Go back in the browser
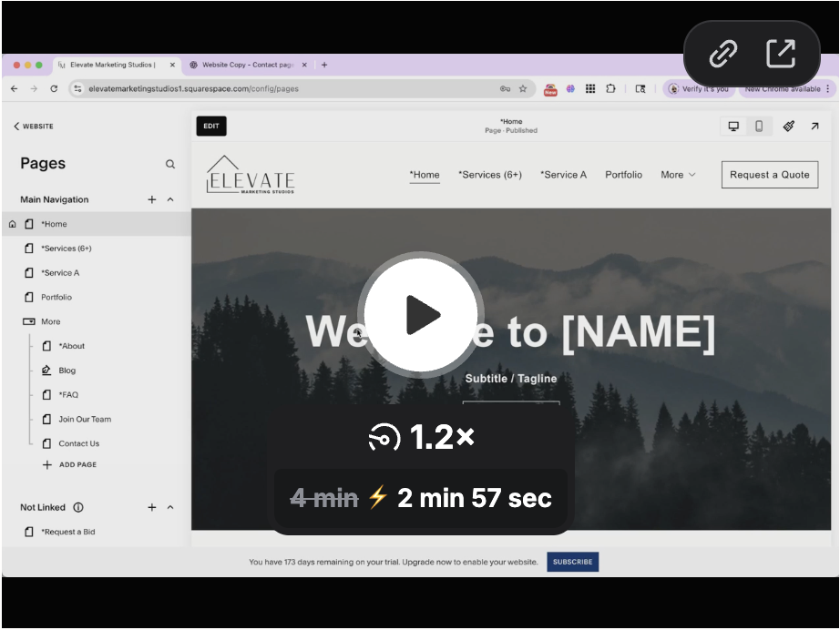 (x=14, y=89)
